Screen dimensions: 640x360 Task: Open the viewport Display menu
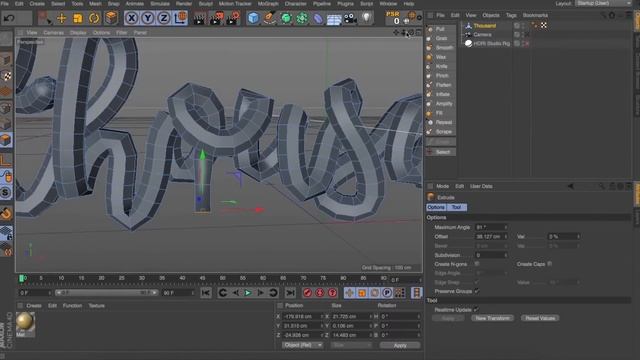78,33
